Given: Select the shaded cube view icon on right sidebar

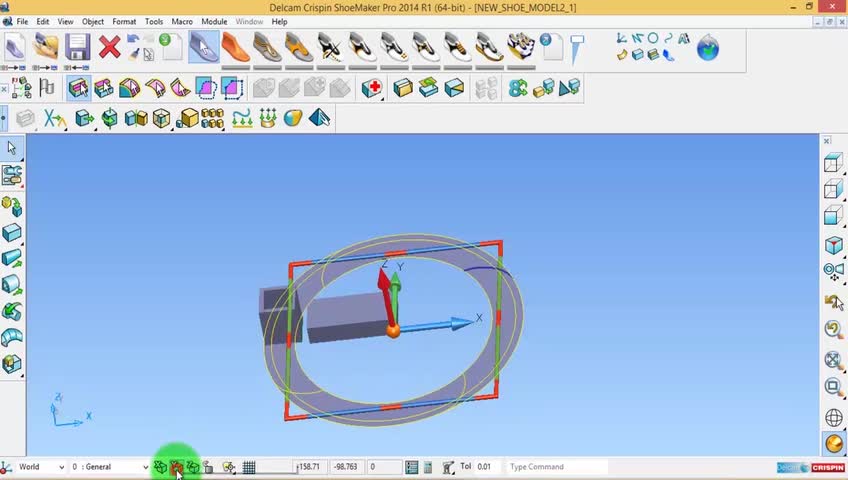Looking at the screenshot, I should coord(833,245).
